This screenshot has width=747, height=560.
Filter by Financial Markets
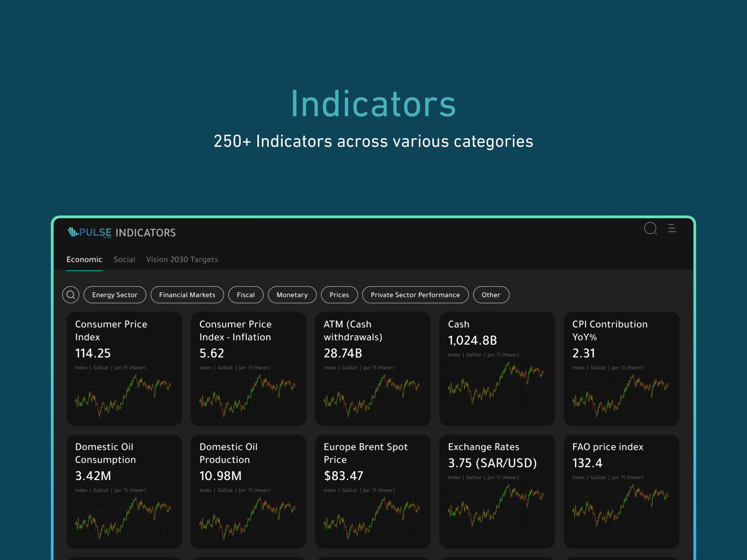point(187,294)
